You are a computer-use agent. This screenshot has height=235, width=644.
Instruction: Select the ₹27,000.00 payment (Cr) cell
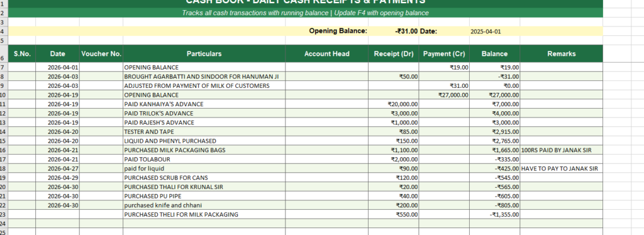pyautogui.click(x=444, y=95)
